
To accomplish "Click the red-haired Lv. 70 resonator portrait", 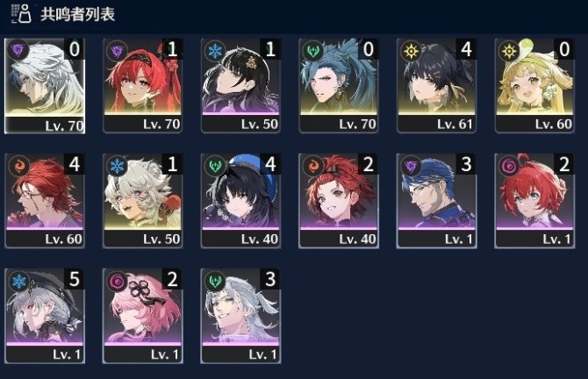I will 143,86.
